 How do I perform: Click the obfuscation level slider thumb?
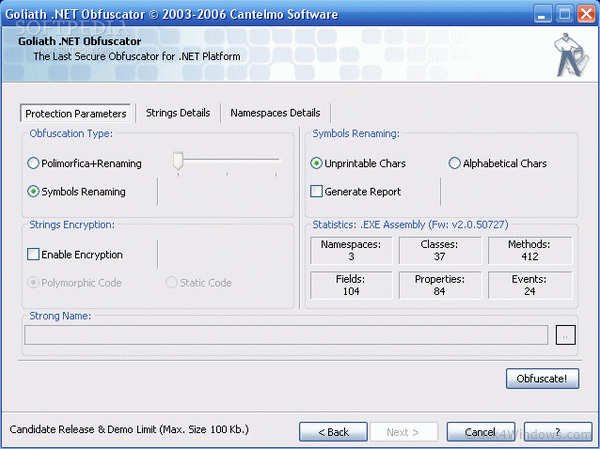coord(178,161)
